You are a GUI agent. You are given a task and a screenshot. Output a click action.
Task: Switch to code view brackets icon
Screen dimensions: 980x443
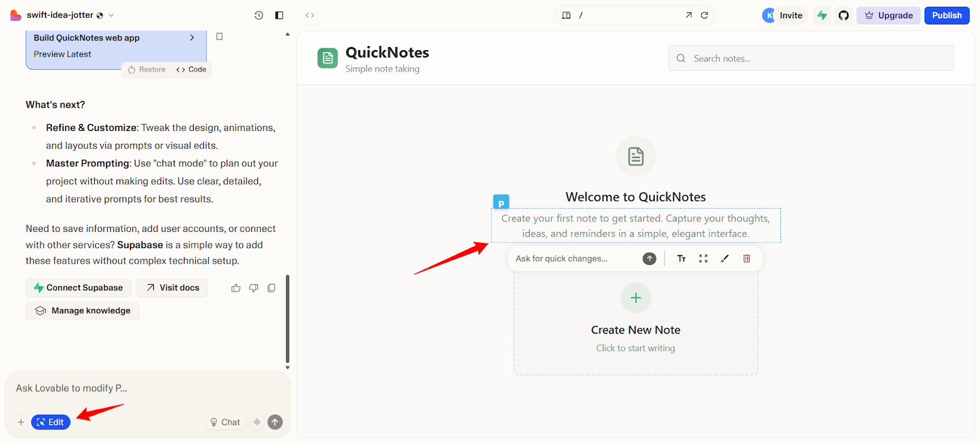point(310,15)
